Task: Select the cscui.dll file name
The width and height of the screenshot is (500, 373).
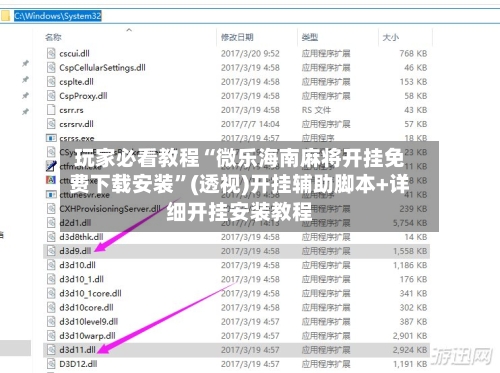Action: coord(74,53)
